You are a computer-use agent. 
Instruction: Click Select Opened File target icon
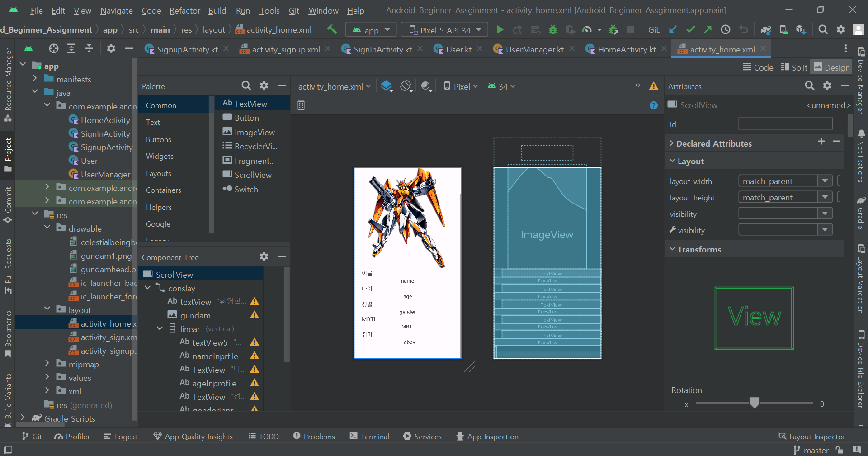[x=54, y=48]
